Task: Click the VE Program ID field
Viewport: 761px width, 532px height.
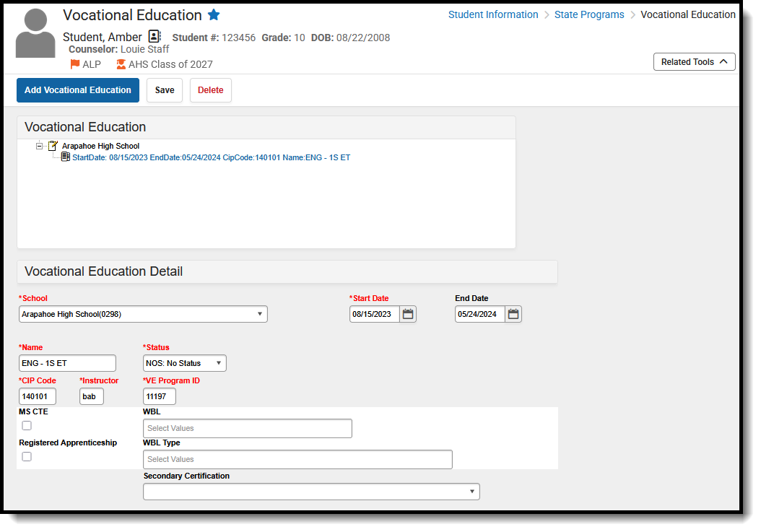Action: pos(159,396)
